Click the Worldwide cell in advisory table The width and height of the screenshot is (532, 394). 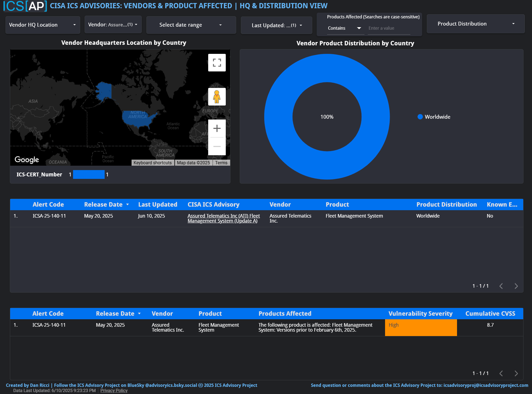click(428, 216)
